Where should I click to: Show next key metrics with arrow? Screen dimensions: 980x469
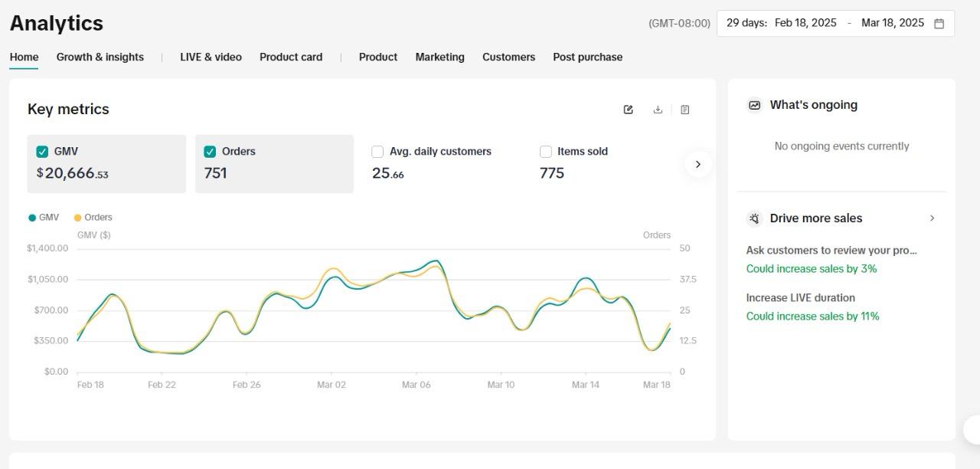click(697, 164)
